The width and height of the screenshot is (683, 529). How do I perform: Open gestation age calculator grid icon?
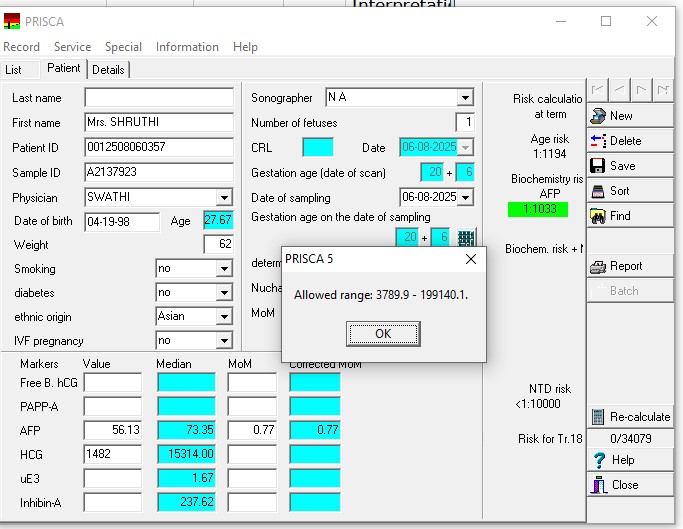coord(466,238)
